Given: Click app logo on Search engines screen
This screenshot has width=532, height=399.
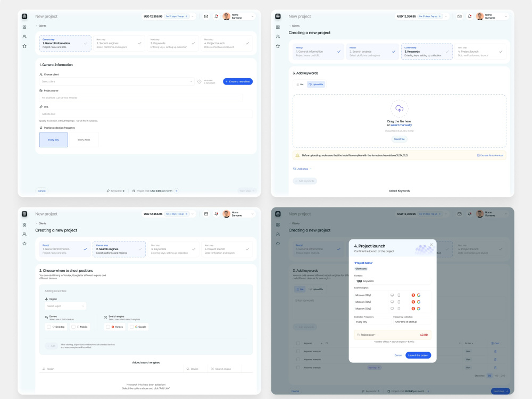Looking at the screenshot, I should point(24,214).
